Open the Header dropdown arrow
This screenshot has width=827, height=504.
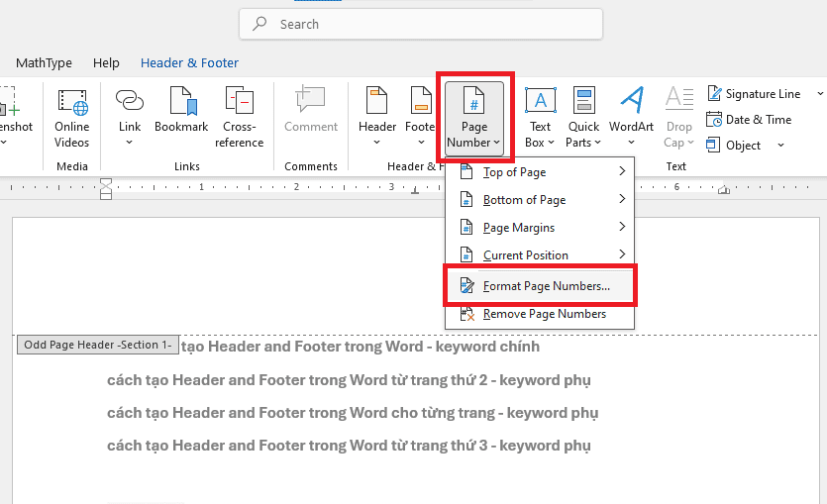click(x=376, y=143)
